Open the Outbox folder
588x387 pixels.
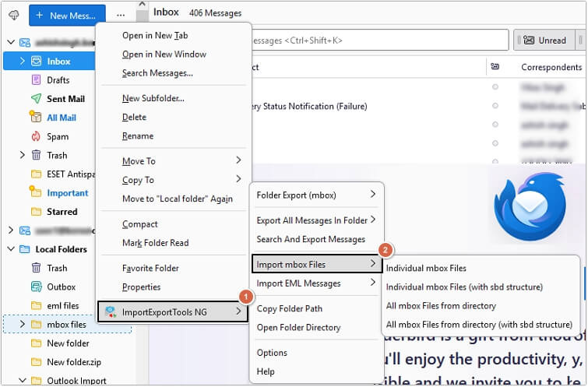[x=61, y=287]
